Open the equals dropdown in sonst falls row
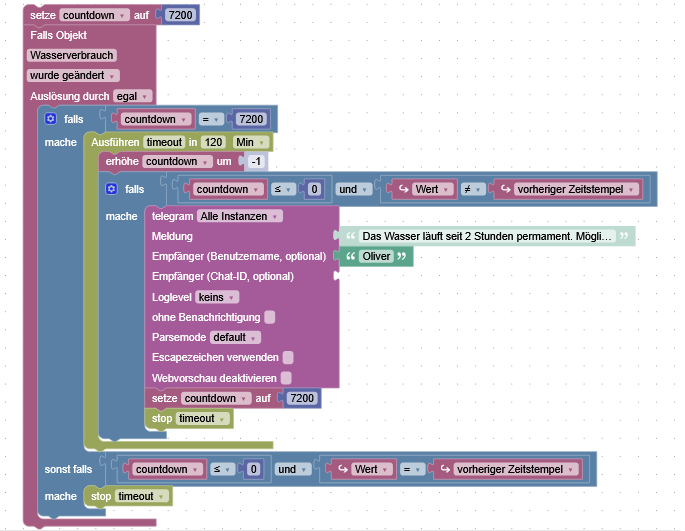 (x=412, y=469)
